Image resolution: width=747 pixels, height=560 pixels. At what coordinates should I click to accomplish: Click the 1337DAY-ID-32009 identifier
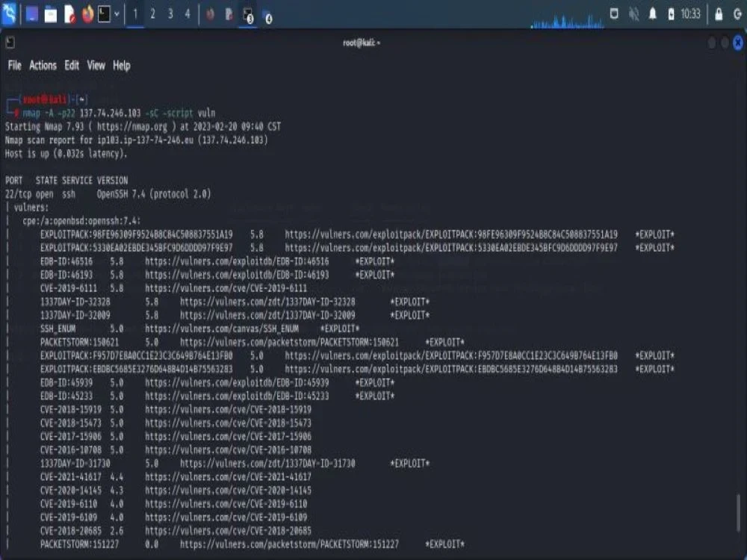coord(75,315)
